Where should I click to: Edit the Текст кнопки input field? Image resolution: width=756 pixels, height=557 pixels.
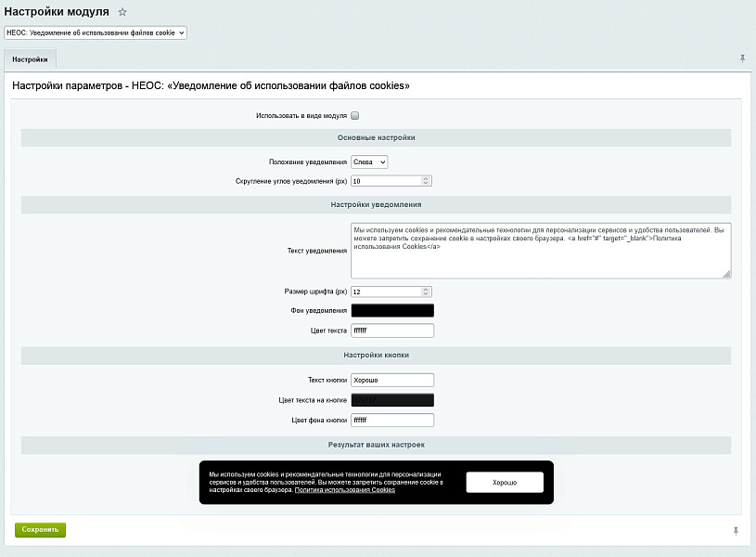391,379
